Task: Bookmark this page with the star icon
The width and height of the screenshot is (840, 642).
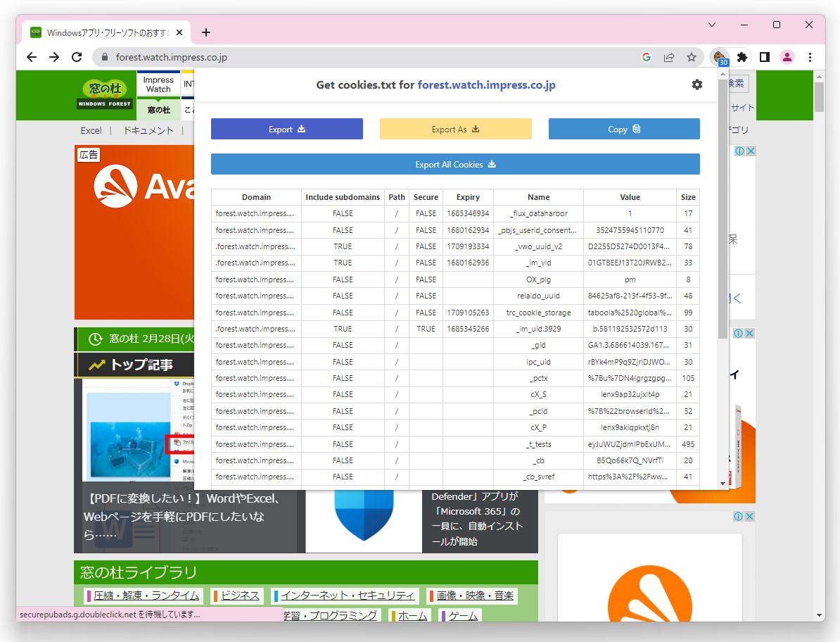Action: point(692,57)
